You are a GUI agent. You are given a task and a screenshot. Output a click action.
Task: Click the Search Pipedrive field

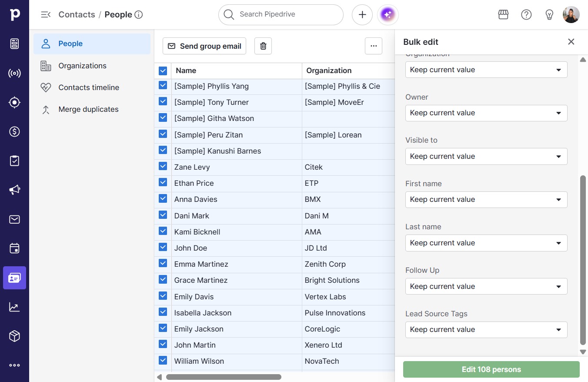coord(281,15)
